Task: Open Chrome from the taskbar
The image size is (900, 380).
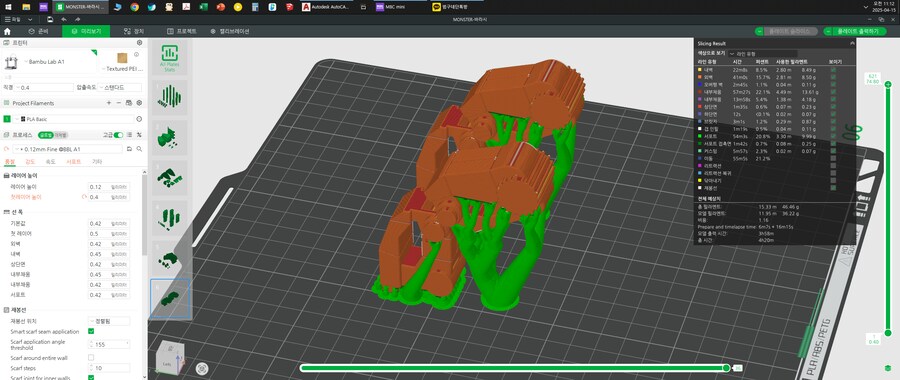Action: tap(134, 7)
